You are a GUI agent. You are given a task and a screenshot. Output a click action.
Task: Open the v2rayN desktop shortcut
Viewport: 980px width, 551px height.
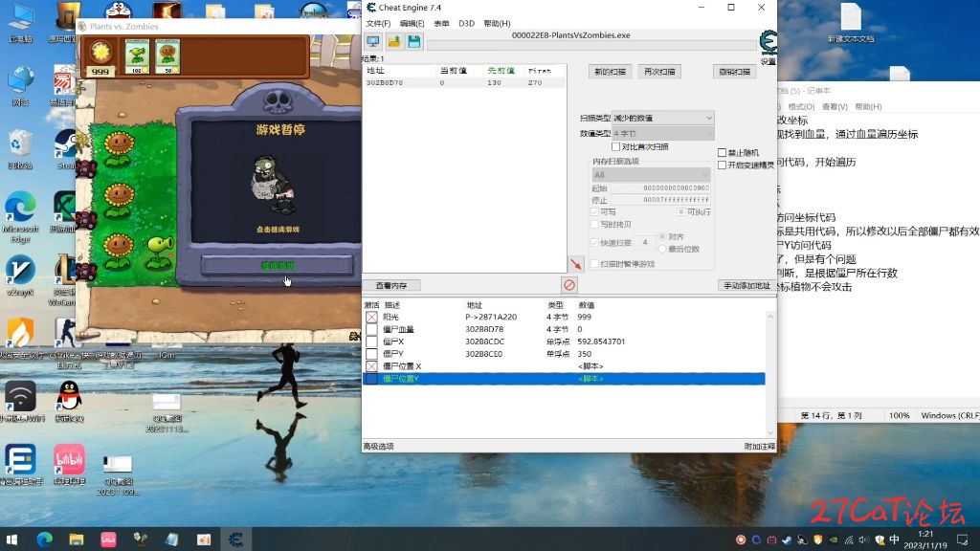[21, 275]
